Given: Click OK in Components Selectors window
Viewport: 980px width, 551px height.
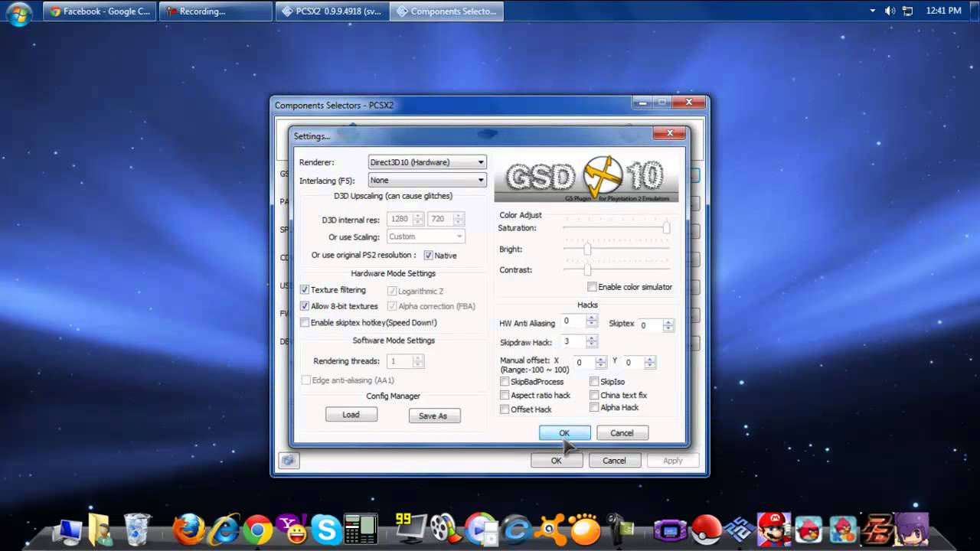Looking at the screenshot, I should point(557,461).
